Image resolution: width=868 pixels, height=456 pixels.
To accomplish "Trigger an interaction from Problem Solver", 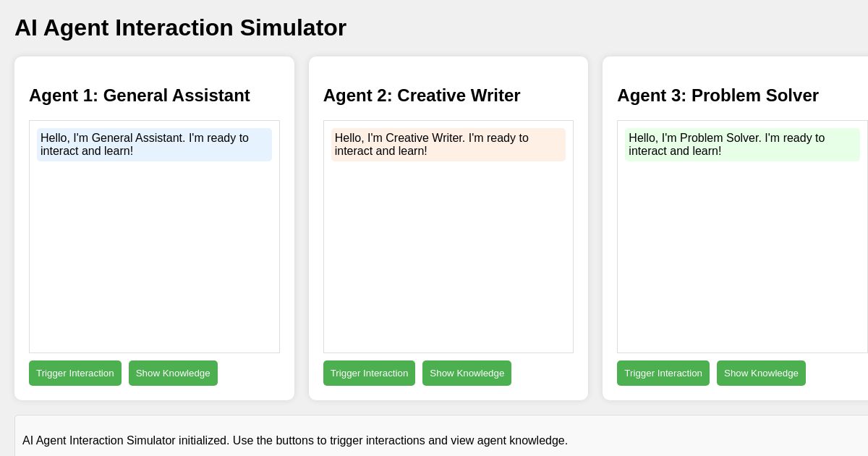I will 663,373.
